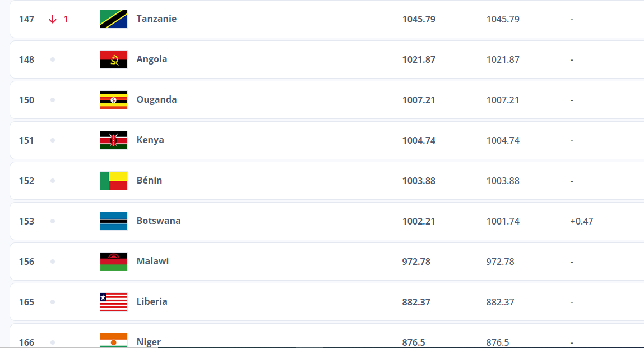This screenshot has height=348, width=644.
Task: Click Botswana's +0.47 points change
Action: pos(581,221)
